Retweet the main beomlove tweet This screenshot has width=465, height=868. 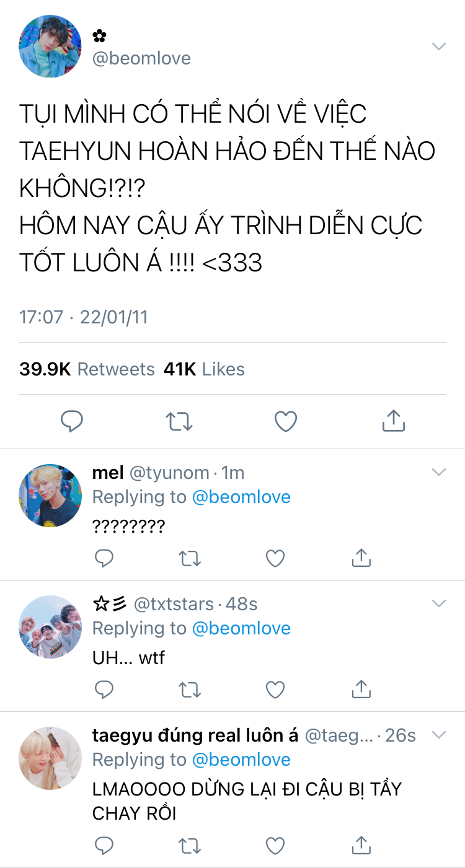[179, 421]
